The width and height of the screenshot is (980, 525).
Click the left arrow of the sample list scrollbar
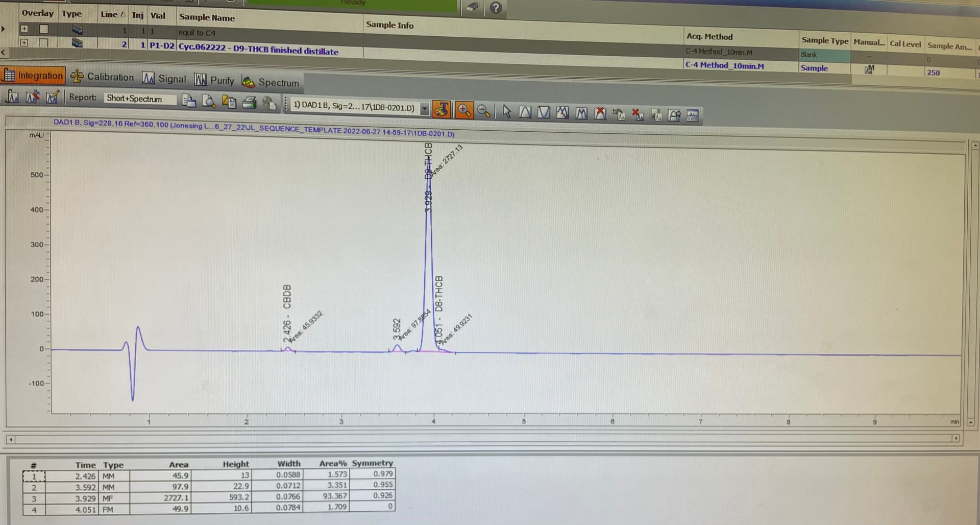(4, 52)
